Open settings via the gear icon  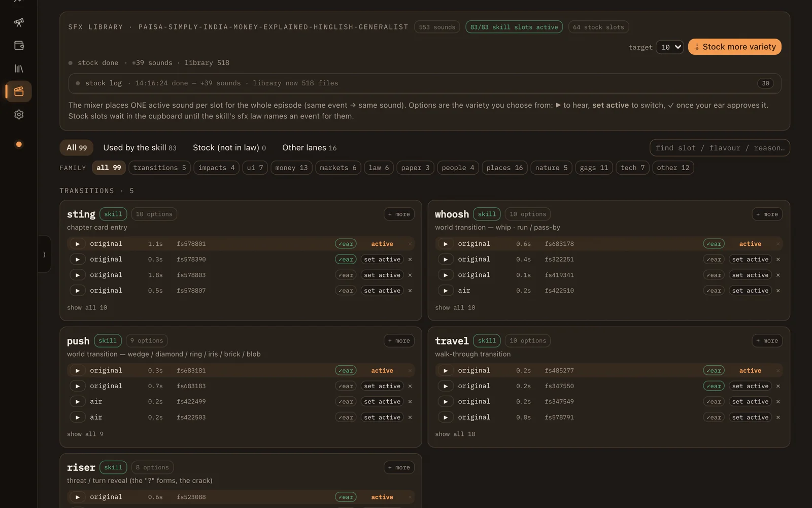tap(19, 115)
